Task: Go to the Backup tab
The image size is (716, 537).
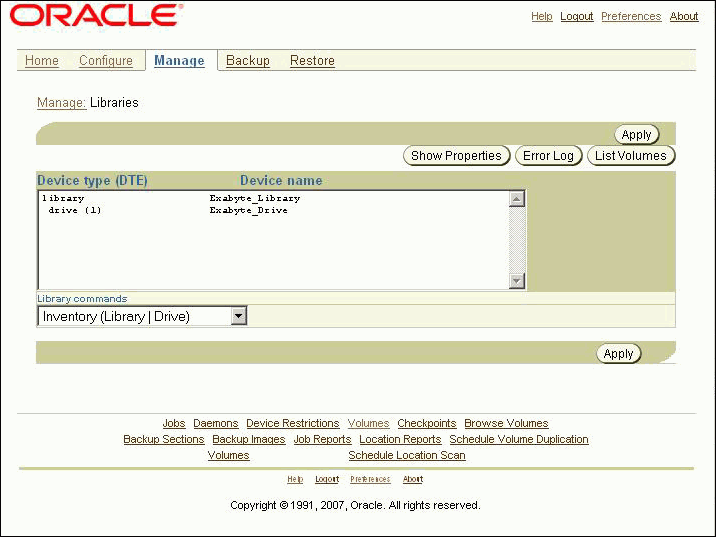Action: point(248,61)
